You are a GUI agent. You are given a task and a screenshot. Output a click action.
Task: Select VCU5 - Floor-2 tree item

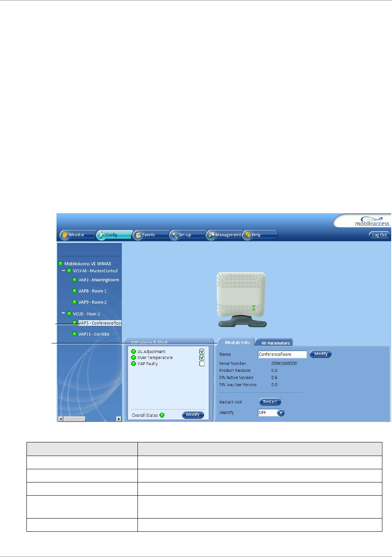click(87, 314)
